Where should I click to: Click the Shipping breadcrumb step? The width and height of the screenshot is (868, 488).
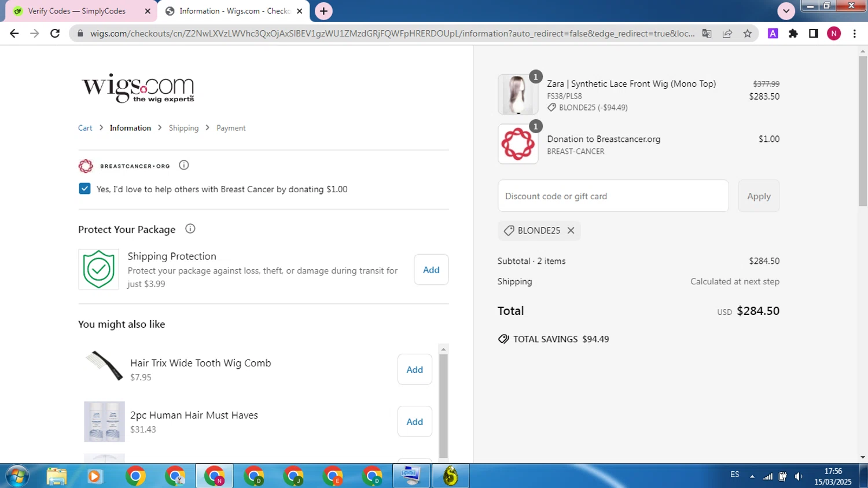(x=183, y=128)
